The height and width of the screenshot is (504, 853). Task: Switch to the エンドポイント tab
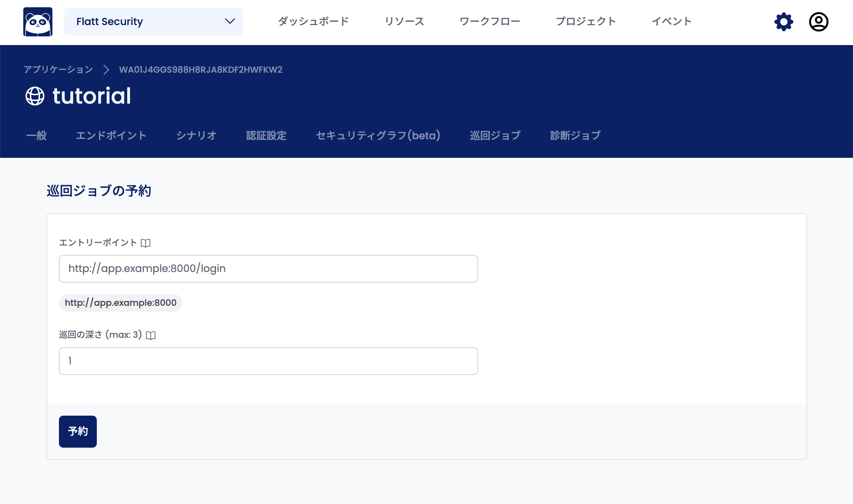pos(111,136)
